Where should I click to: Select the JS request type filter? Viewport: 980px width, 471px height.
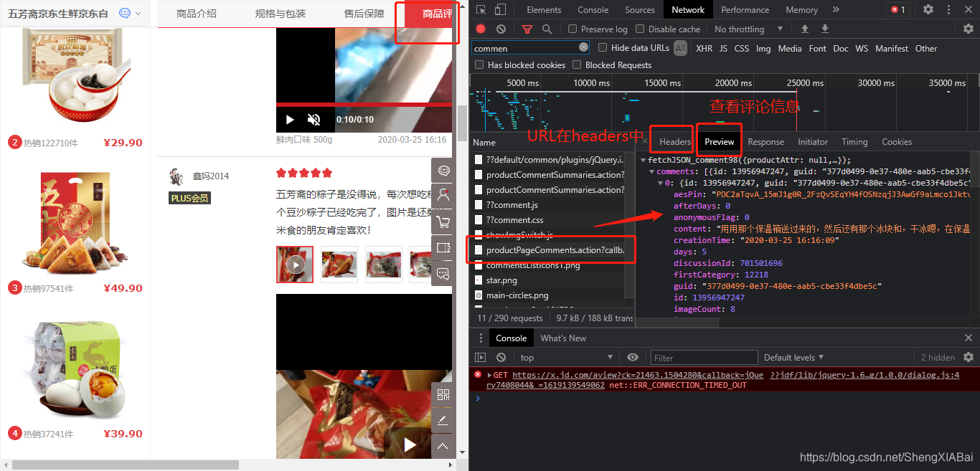[x=723, y=48]
